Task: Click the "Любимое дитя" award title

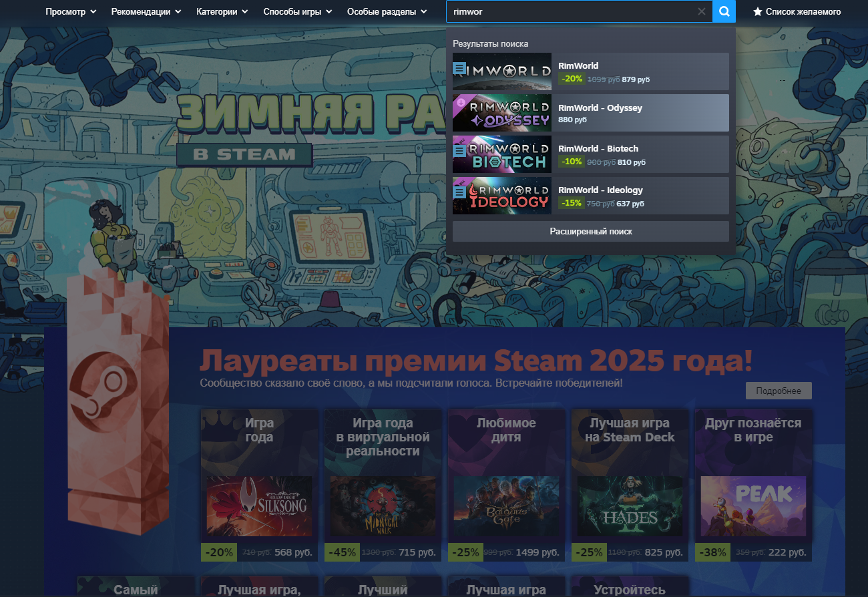Action: pyautogui.click(x=506, y=430)
